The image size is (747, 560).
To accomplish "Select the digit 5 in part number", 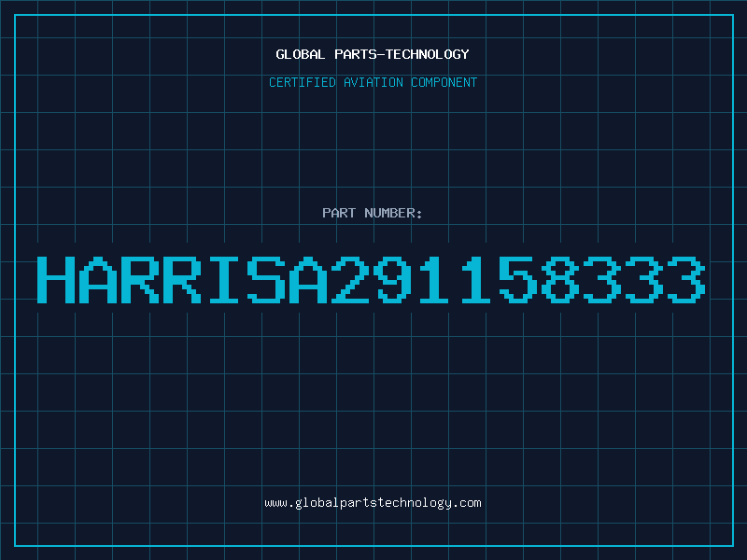I will (517, 279).
